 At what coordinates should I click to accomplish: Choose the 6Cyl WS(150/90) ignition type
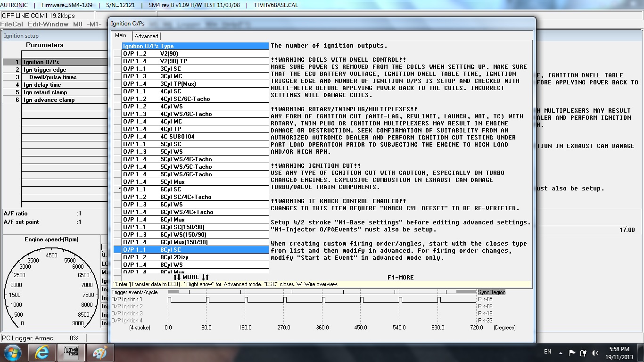[195, 235]
